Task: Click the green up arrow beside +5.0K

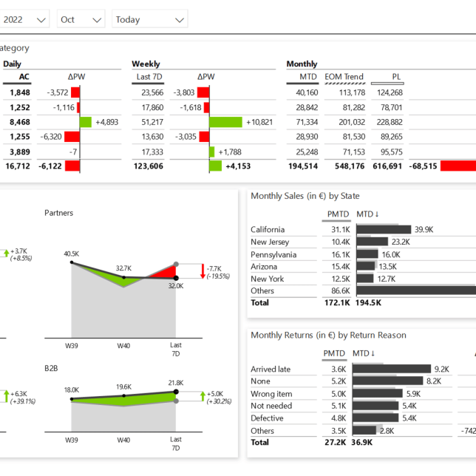Action: coord(203,396)
